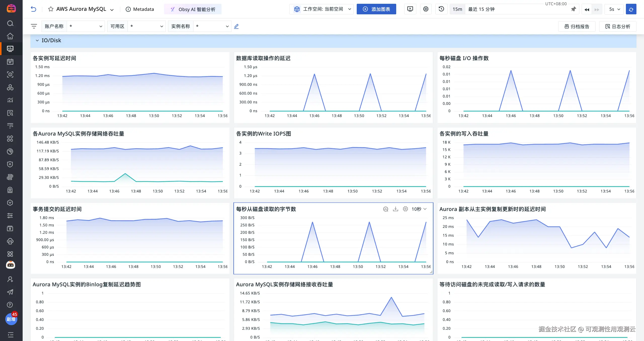Open 归档报告
This screenshot has height=341, width=644.
pyautogui.click(x=577, y=26)
